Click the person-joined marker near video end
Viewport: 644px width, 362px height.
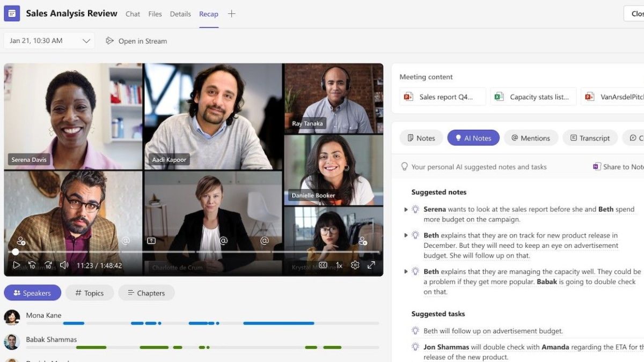pyautogui.click(x=363, y=241)
